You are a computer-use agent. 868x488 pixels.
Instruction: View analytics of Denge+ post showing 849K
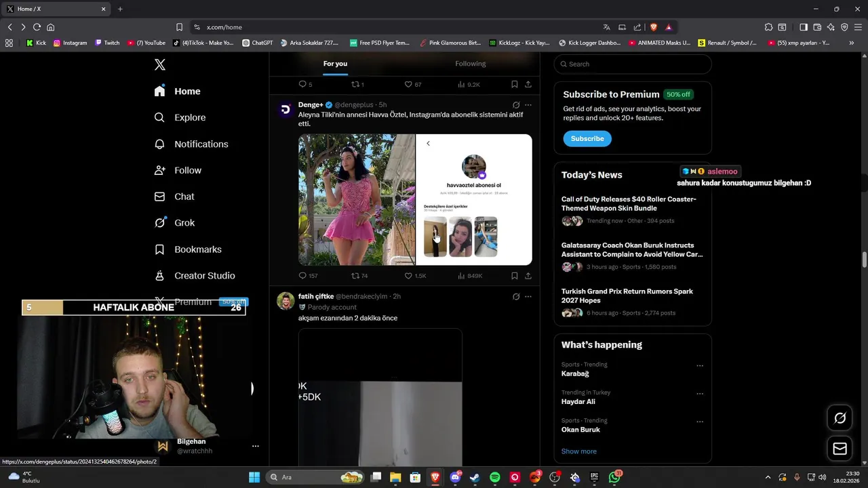[x=470, y=276]
